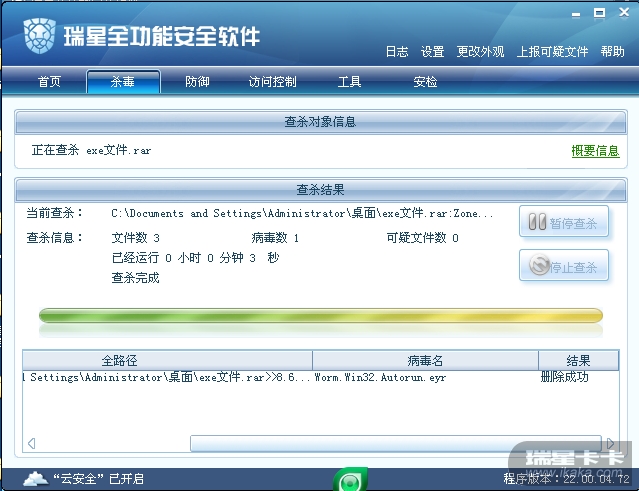Screen dimensions: 639x491
Task: Minimize the Rising security window
Action: [576, 15]
